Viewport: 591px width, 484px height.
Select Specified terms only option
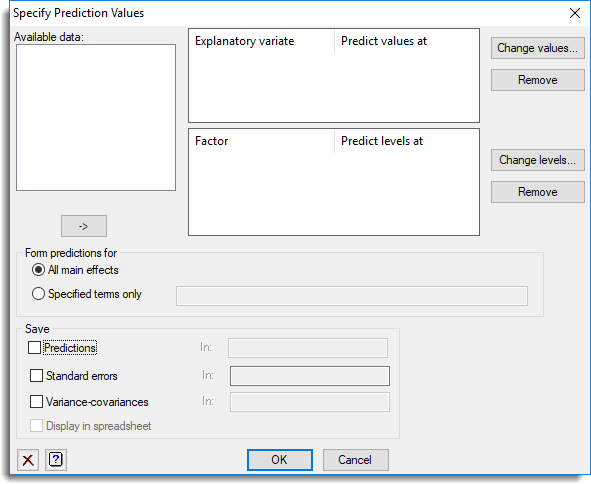(x=38, y=294)
